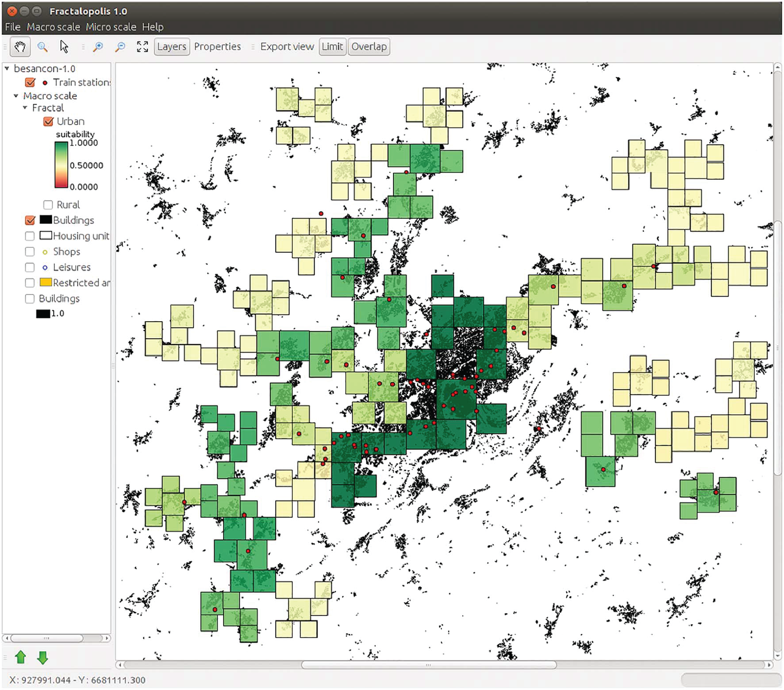This screenshot has height=690, width=784.
Task: Zoom to full extent icon
Action: point(142,47)
